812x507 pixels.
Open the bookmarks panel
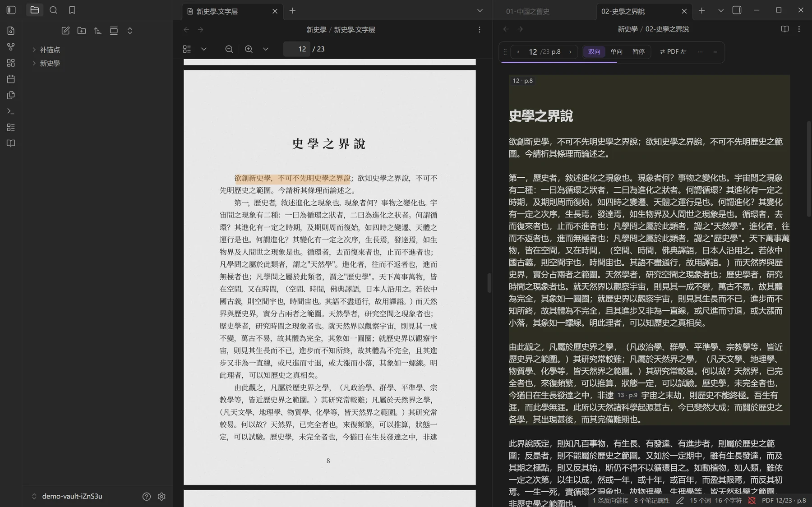point(72,10)
